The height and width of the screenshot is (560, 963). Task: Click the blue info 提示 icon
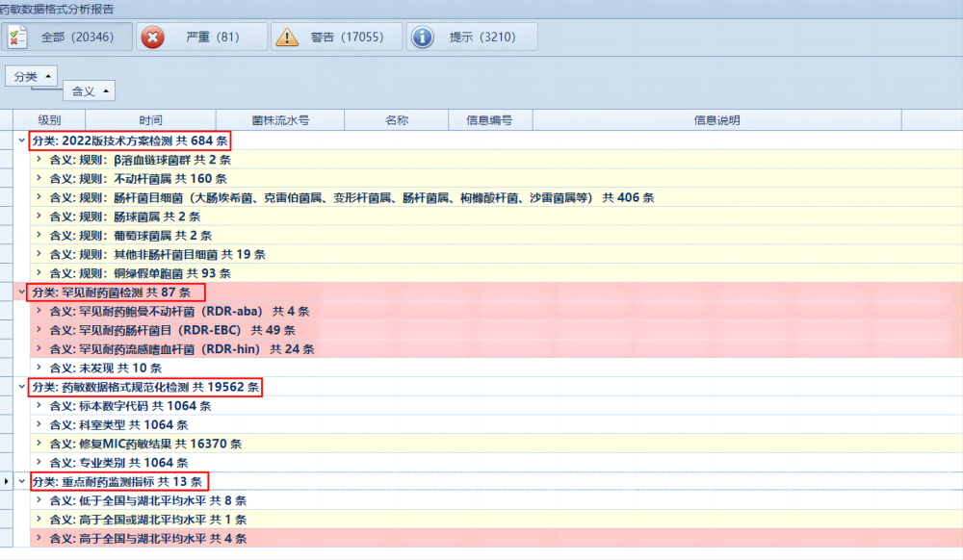coord(422,37)
